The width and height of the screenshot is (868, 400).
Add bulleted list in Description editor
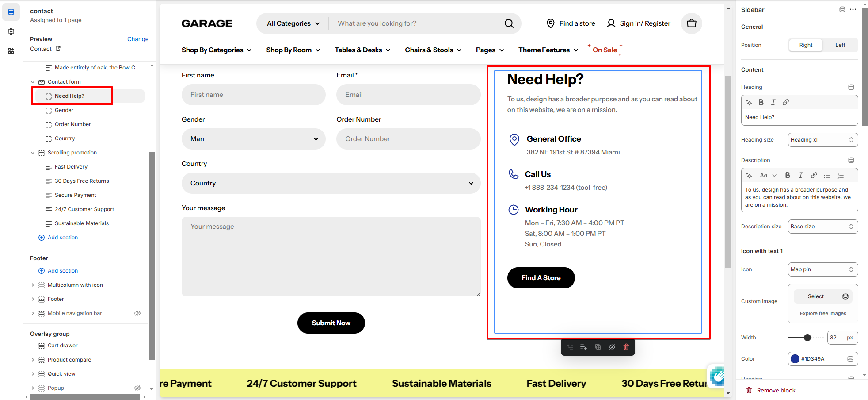pos(827,175)
